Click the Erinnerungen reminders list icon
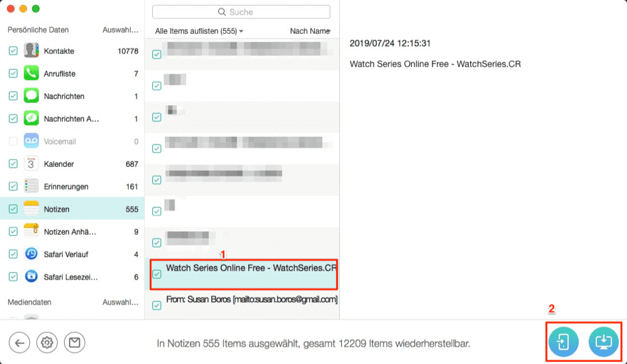Viewport: 627px width, 364px height. point(31,186)
